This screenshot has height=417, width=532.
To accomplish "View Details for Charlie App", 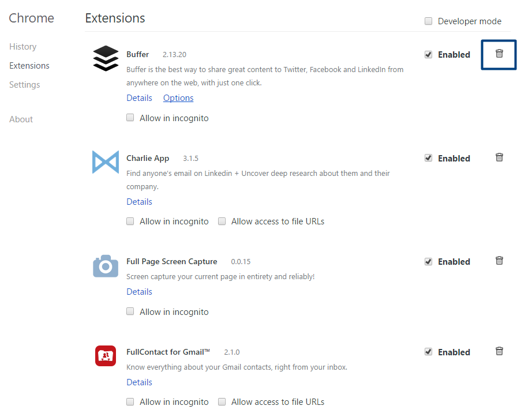I will [139, 202].
